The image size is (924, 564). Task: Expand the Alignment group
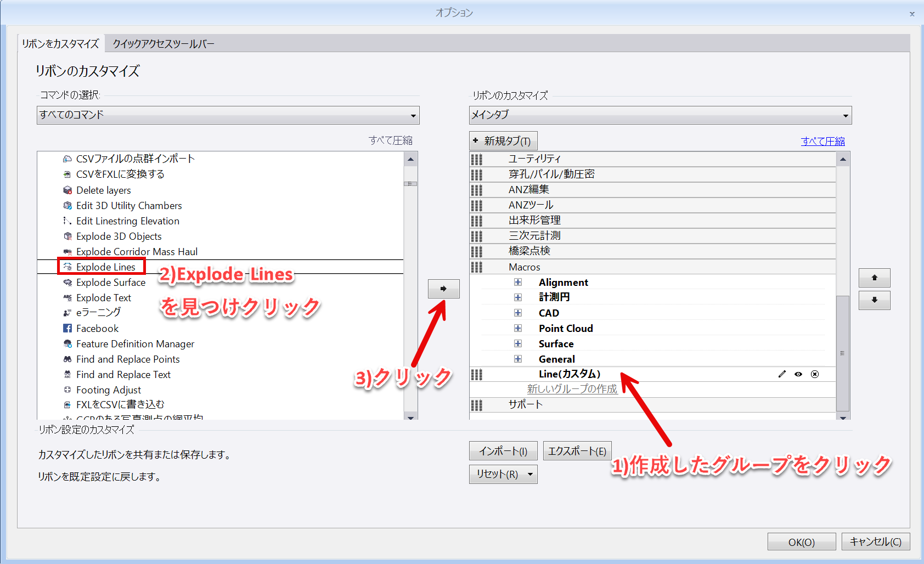coord(518,282)
